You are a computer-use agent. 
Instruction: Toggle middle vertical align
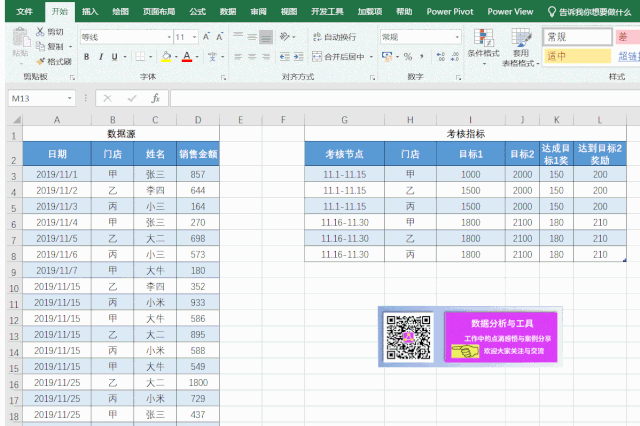point(252,37)
